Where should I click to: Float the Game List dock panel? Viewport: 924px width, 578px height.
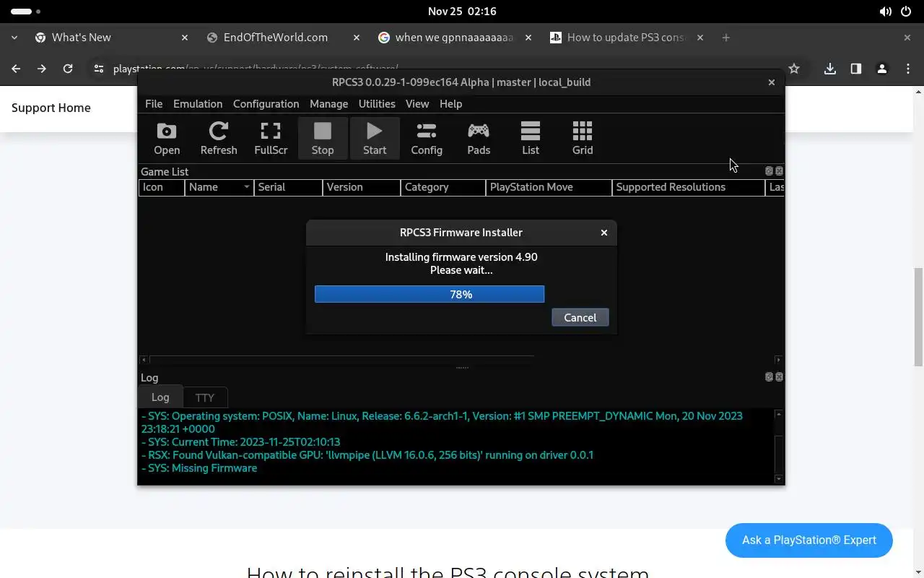pos(769,171)
